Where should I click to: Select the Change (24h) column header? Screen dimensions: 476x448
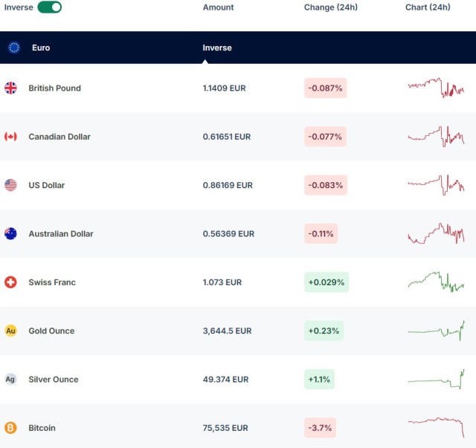330,7
